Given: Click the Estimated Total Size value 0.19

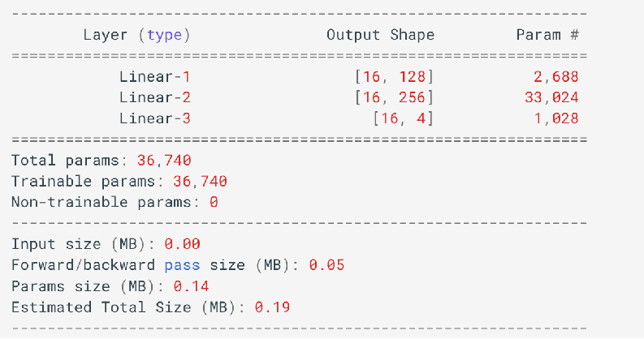Looking at the screenshot, I should click(x=272, y=307).
